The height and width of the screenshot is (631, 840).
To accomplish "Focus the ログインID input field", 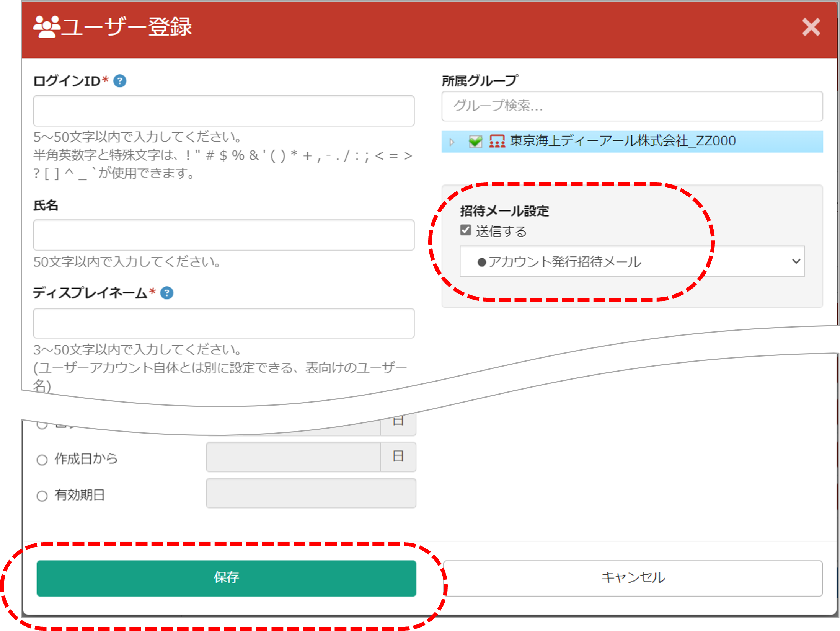I will [x=223, y=111].
